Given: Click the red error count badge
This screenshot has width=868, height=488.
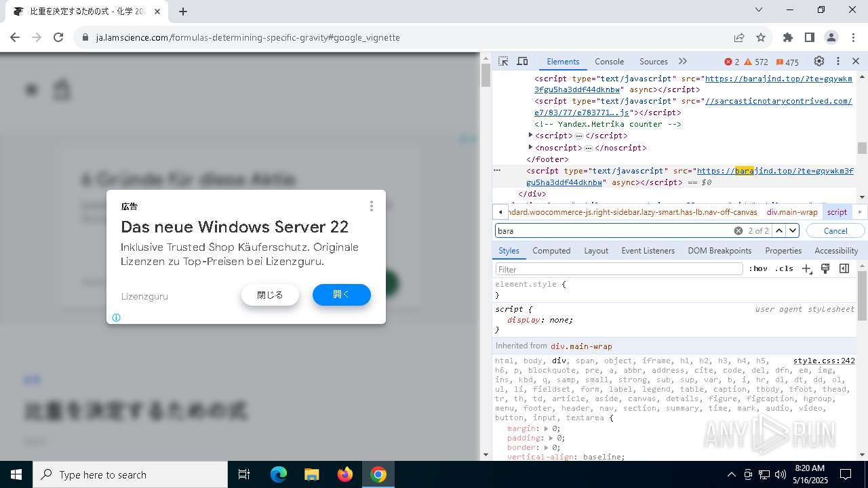Looking at the screenshot, I should [732, 62].
